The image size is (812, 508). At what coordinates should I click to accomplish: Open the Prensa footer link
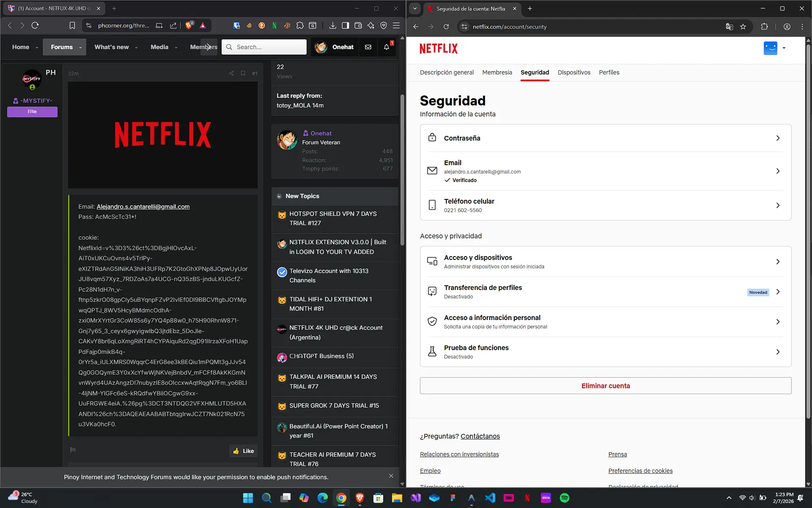pyautogui.click(x=617, y=454)
